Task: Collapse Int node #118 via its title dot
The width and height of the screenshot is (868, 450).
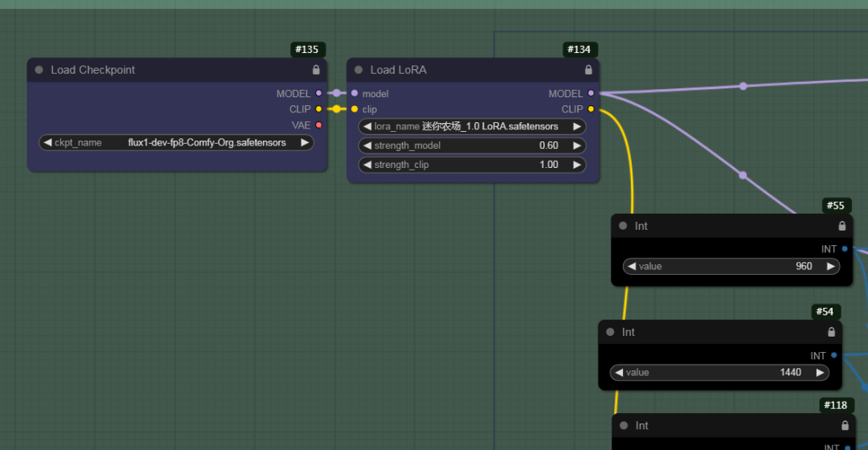Action: 624,426
